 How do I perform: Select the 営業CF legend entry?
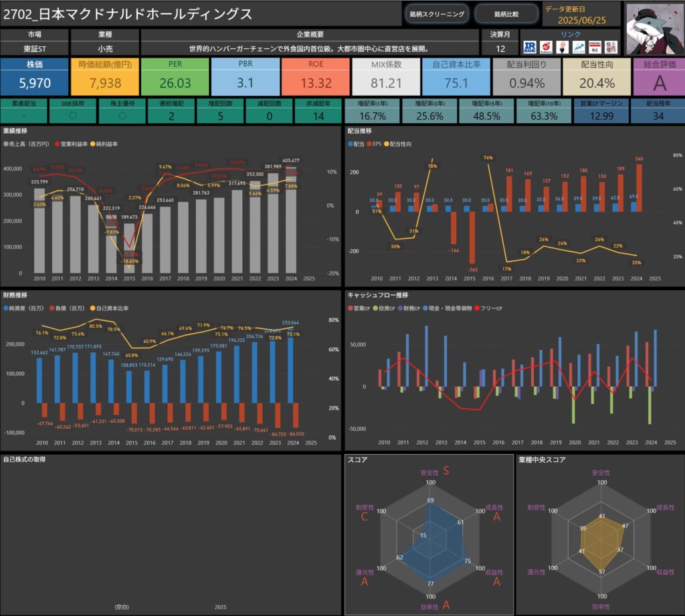pyautogui.click(x=359, y=308)
